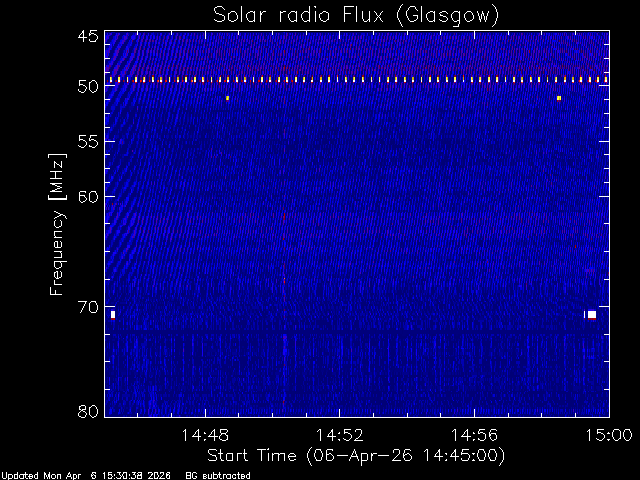640x480 pixels.
Task: Click the yellow dot near 14:58 below 50 MHz
Action: tap(559, 98)
